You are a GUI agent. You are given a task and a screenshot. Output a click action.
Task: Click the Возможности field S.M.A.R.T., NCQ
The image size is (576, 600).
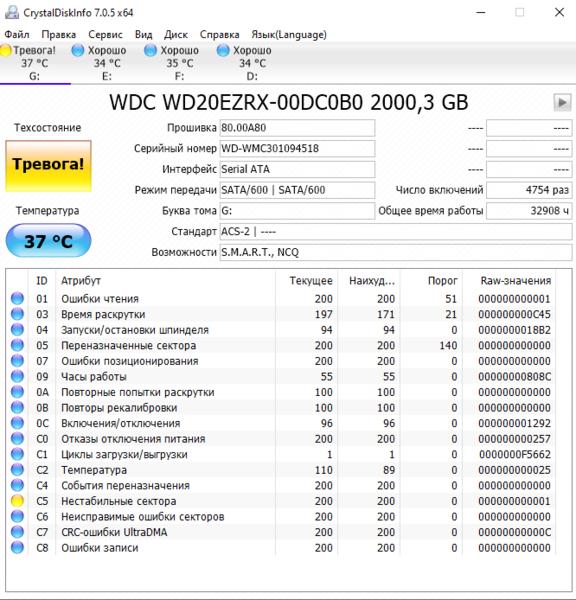(396, 252)
